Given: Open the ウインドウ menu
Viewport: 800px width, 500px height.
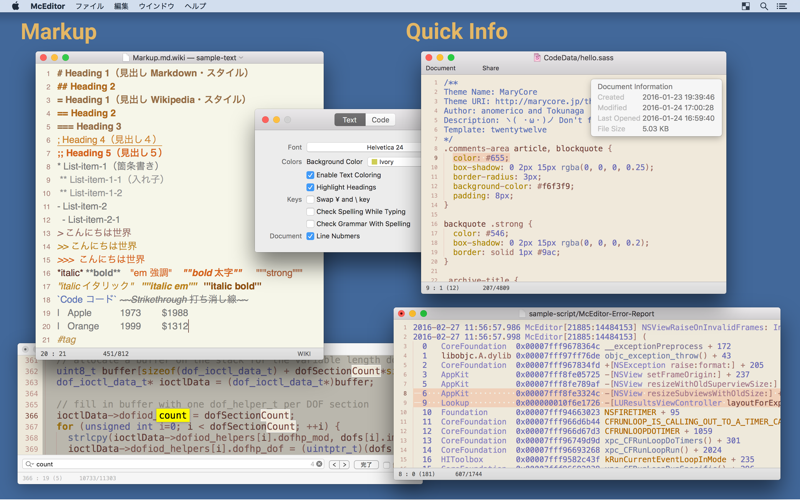Looking at the screenshot, I should (156, 6).
